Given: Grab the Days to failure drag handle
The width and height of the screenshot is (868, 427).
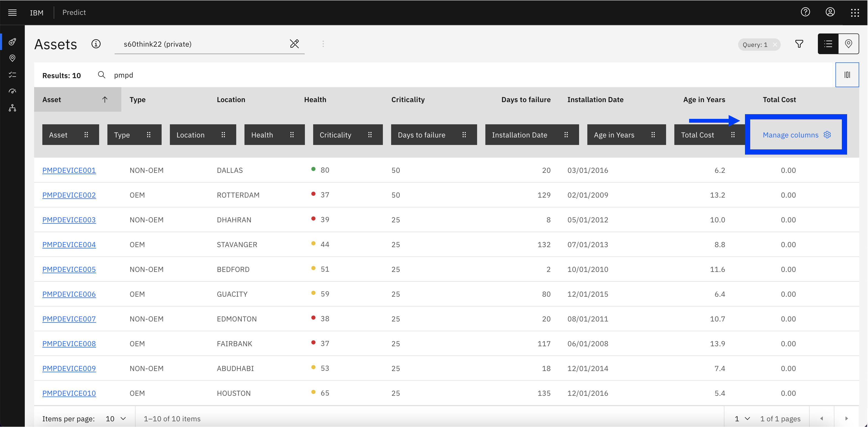Looking at the screenshot, I should click(x=464, y=135).
